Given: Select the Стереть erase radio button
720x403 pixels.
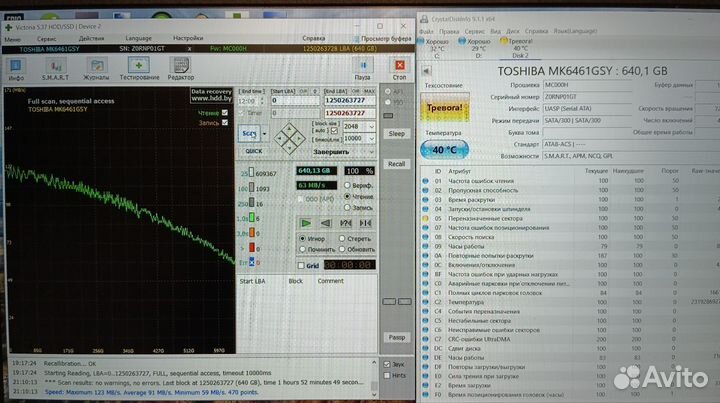Looking at the screenshot, I should click(342, 239).
